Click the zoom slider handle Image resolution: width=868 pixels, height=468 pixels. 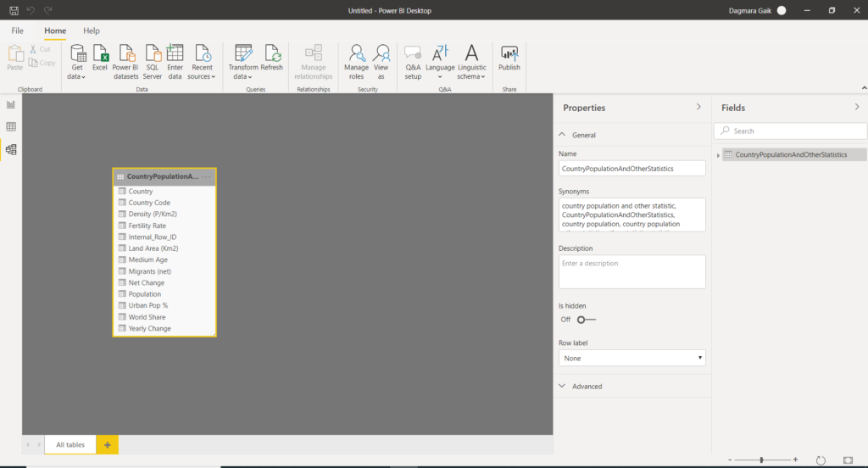(x=762, y=460)
